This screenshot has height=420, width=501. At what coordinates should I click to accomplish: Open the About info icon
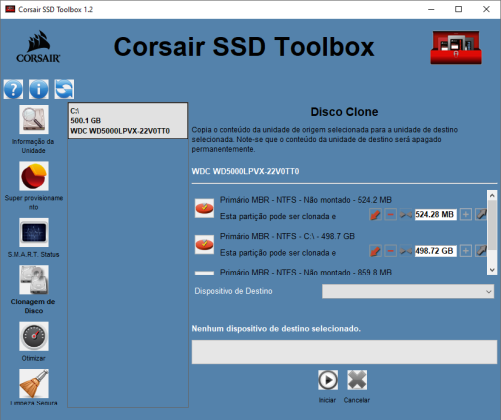coord(39,89)
